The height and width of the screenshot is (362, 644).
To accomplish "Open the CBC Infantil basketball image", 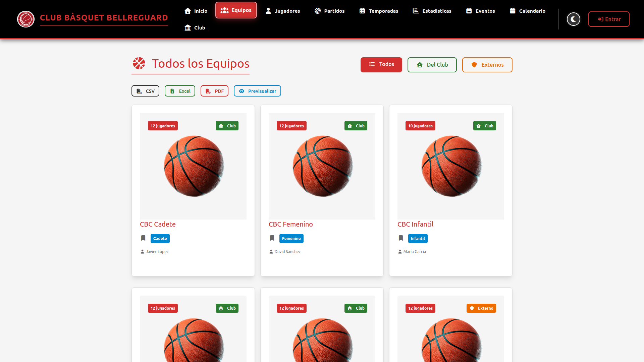I will [x=451, y=166].
